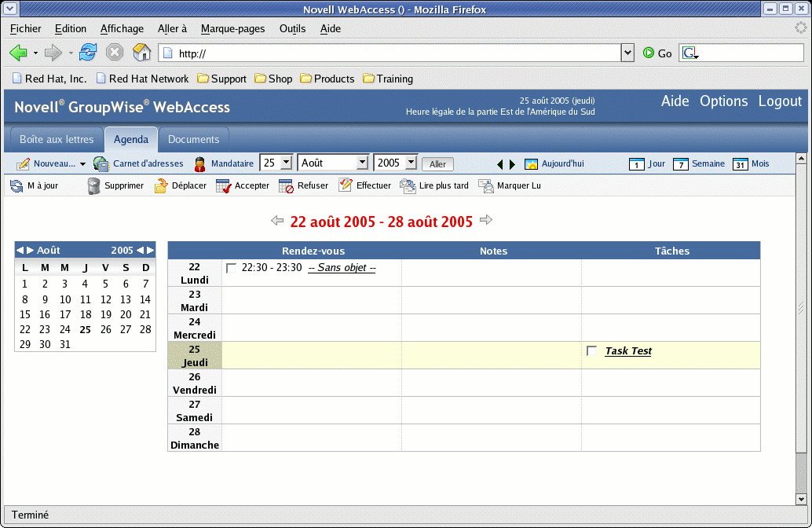Click black previous arrow next to Aujourd'hui

499,164
